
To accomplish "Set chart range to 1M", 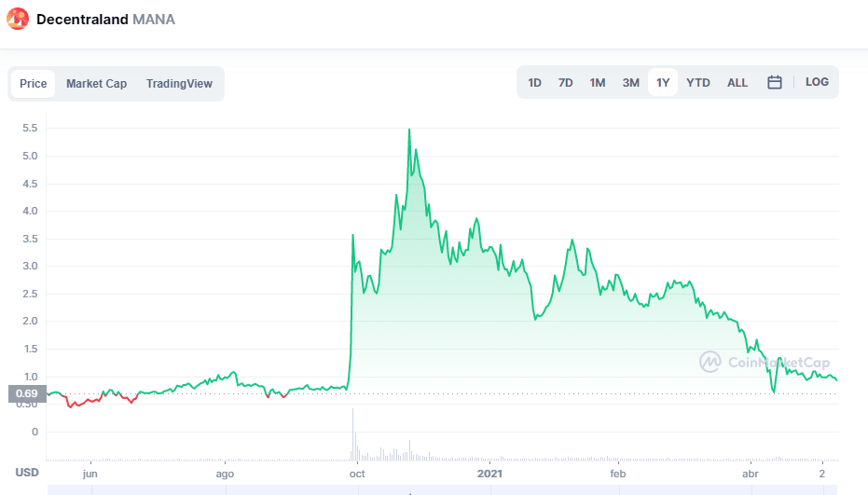I will click(598, 82).
